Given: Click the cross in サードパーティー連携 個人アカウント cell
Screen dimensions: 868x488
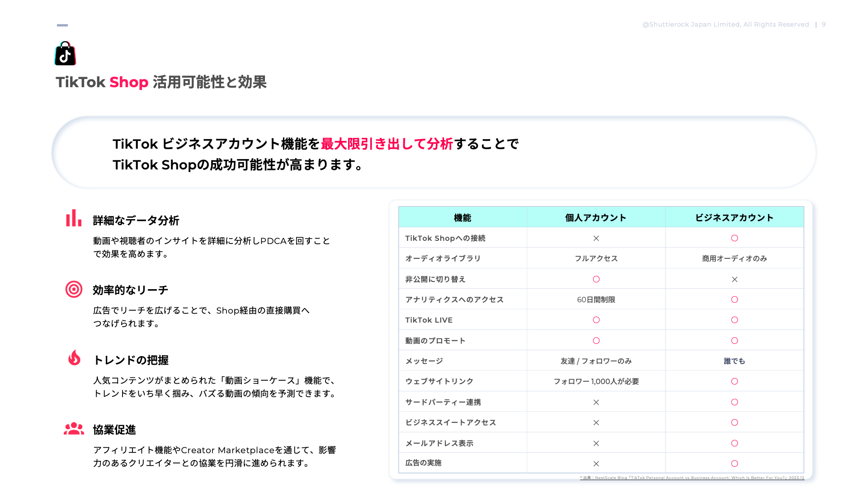Looking at the screenshot, I should 596,402.
